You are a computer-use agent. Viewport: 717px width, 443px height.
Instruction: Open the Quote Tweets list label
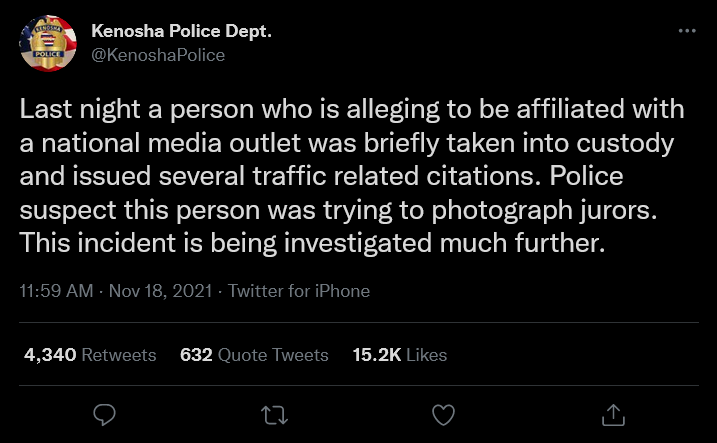tap(273, 355)
